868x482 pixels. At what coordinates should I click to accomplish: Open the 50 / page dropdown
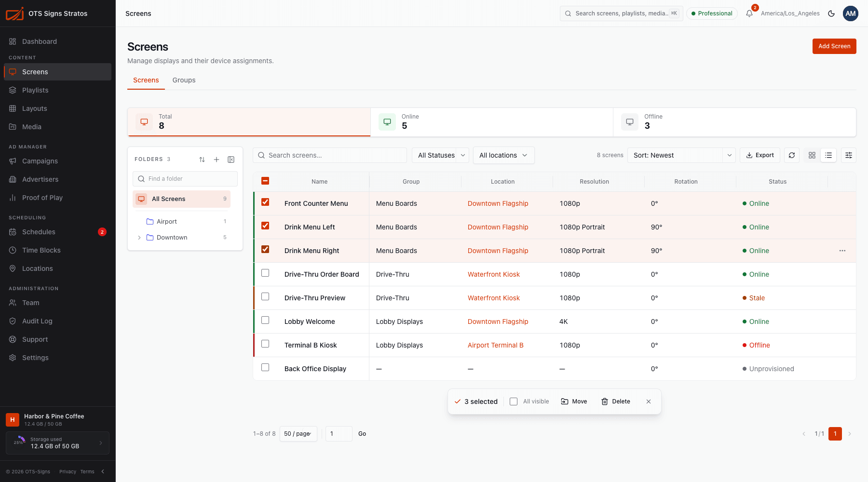coord(298,434)
